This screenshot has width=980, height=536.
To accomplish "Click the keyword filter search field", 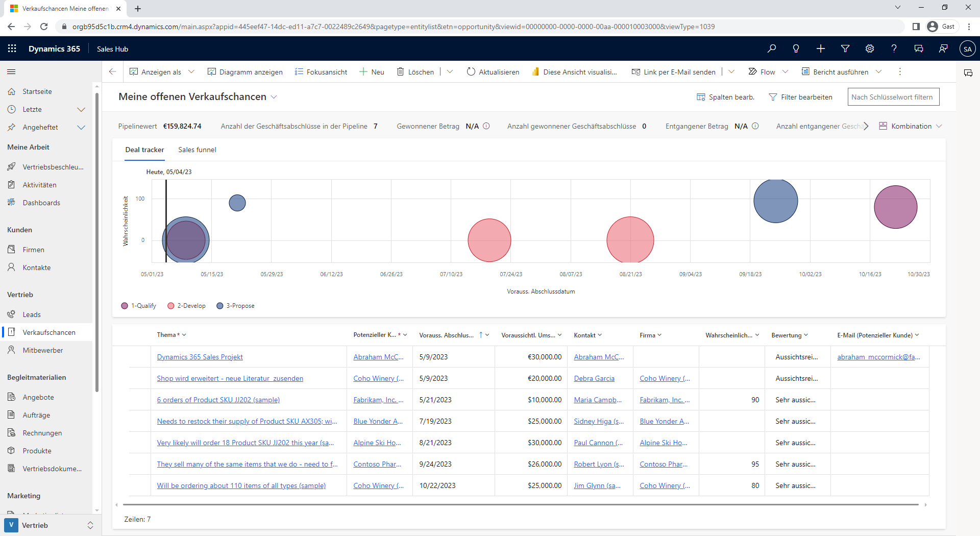I will [x=893, y=97].
